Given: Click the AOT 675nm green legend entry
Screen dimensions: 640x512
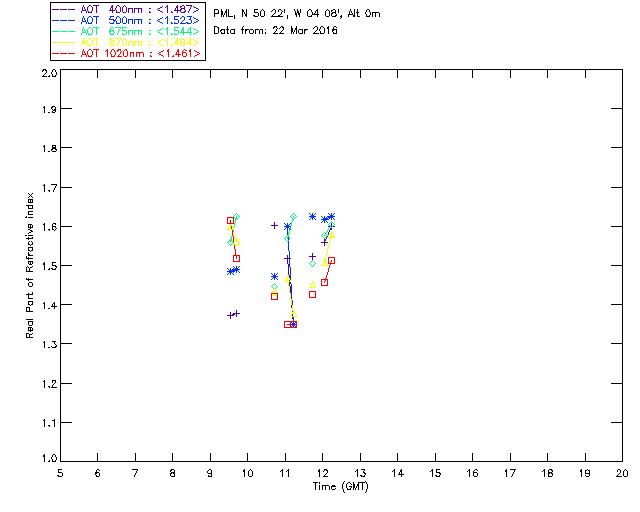Looking at the screenshot, I should click(126, 31).
